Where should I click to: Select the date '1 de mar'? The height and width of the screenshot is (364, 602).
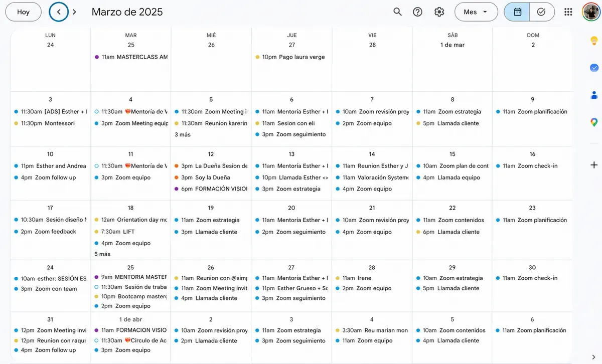coord(453,45)
